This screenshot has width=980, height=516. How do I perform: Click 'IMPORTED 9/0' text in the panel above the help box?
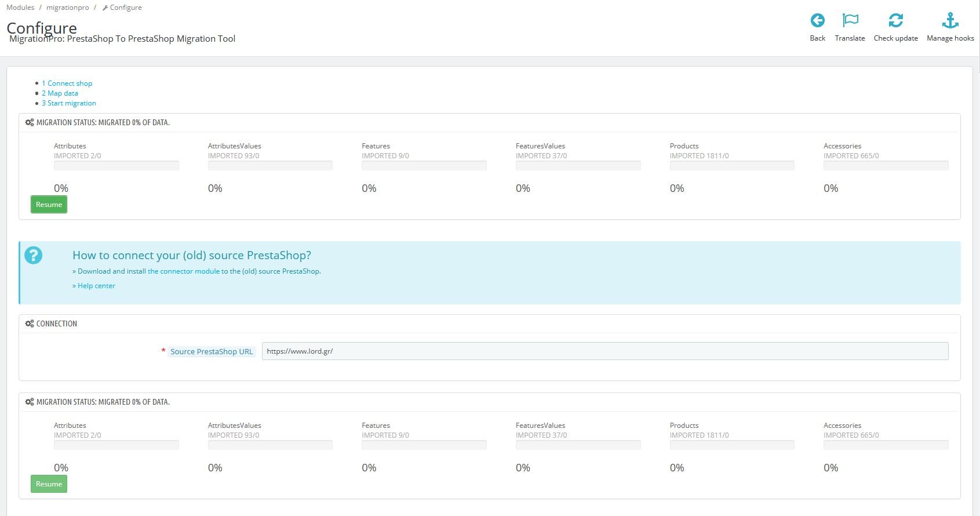coord(385,156)
